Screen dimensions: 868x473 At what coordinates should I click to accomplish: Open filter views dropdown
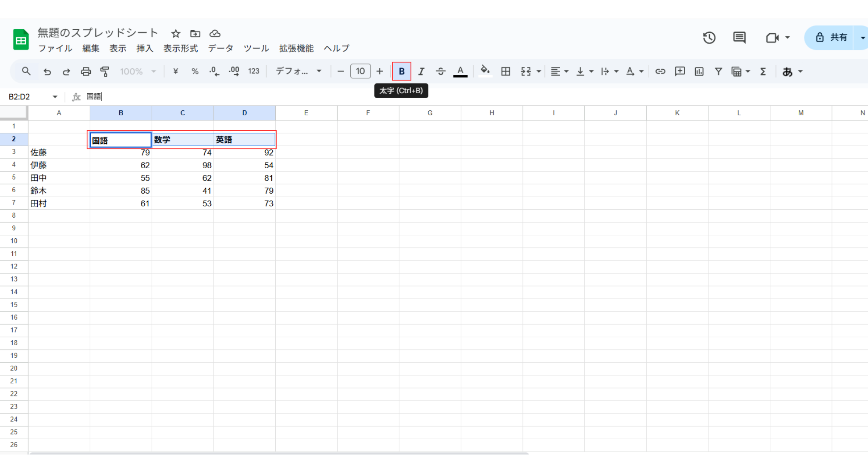[x=741, y=71]
